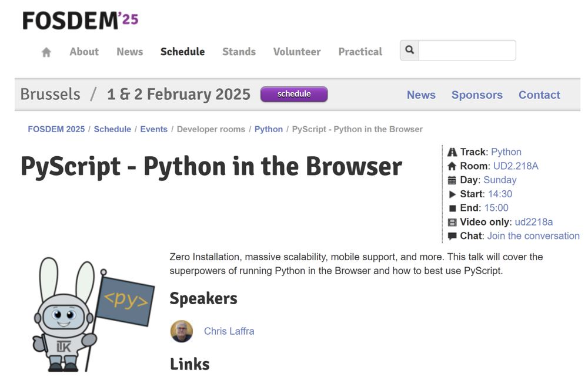Click the Video only film icon
This screenshot has width=588, height=377.
(452, 223)
